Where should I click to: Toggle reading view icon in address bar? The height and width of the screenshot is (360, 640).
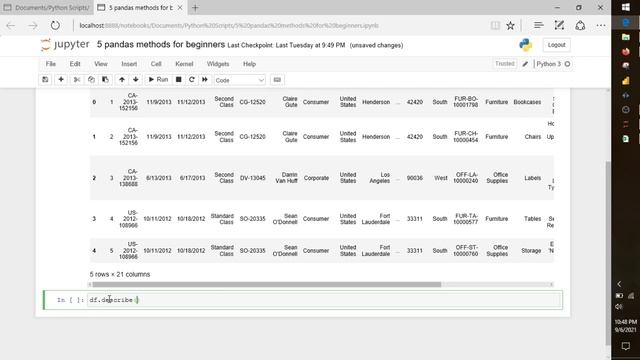pyautogui.click(x=495, y=25)
